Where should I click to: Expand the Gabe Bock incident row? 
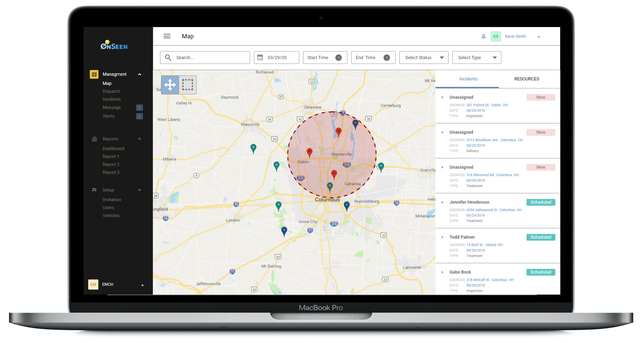pyautogui.click(x=442, y=272)
